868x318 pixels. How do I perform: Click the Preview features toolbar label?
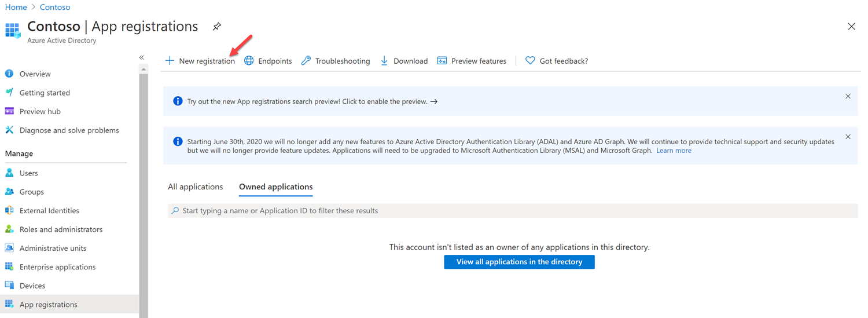479,61
